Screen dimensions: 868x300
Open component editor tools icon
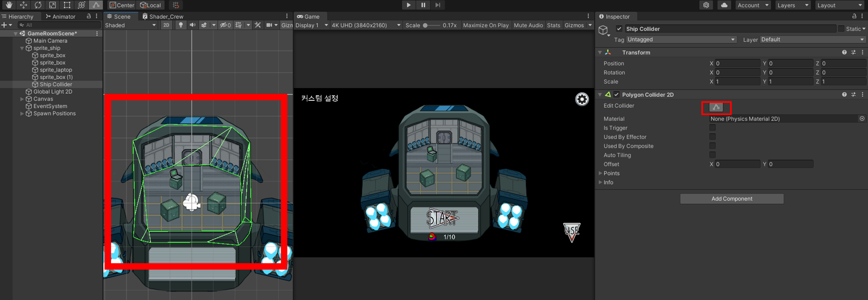tap(258, 25)
